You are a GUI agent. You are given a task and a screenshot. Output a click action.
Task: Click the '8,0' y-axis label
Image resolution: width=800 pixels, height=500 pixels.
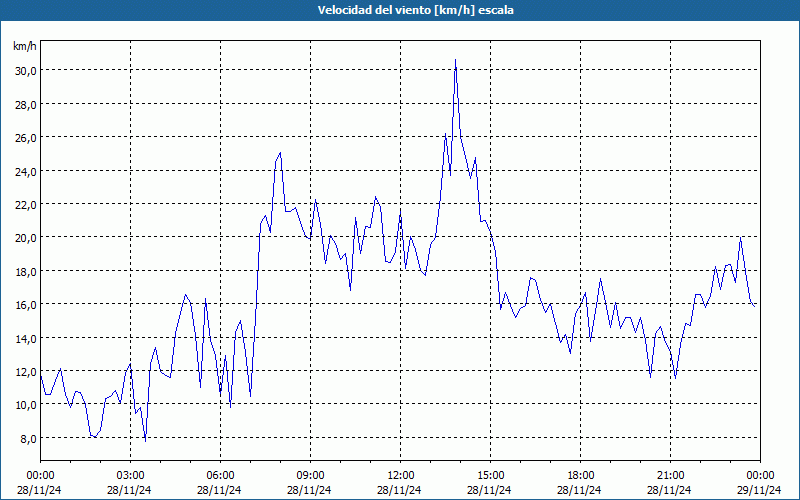(x=28, y=439)
